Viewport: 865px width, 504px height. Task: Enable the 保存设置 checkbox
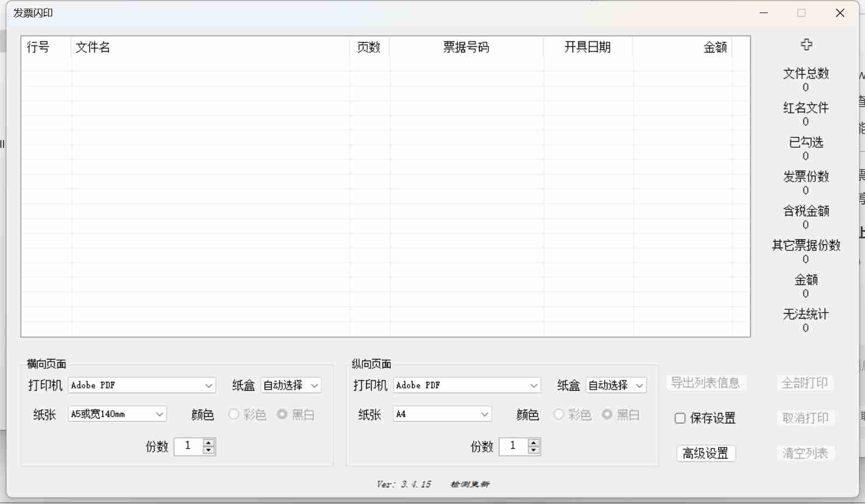click(680, 418)
